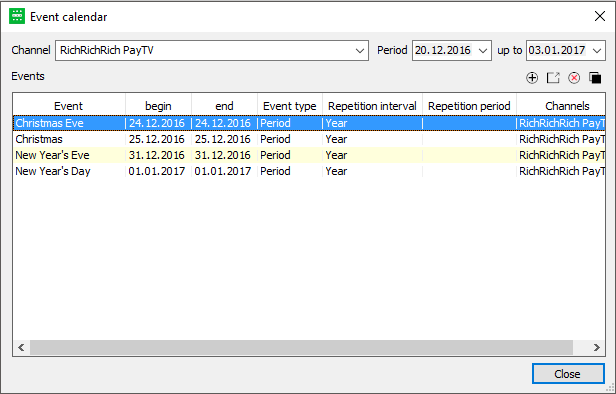
Task: Click the Repetition interval column header
Action: [x=372, y=106]
